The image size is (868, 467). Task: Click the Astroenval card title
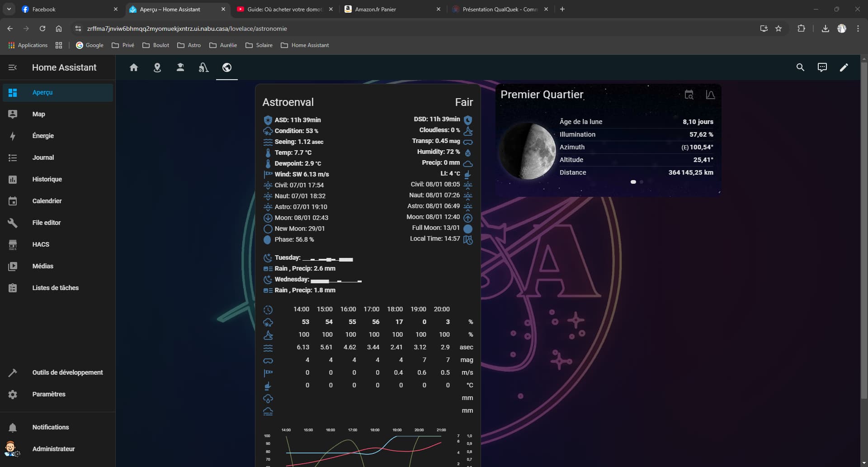point(288,102)
